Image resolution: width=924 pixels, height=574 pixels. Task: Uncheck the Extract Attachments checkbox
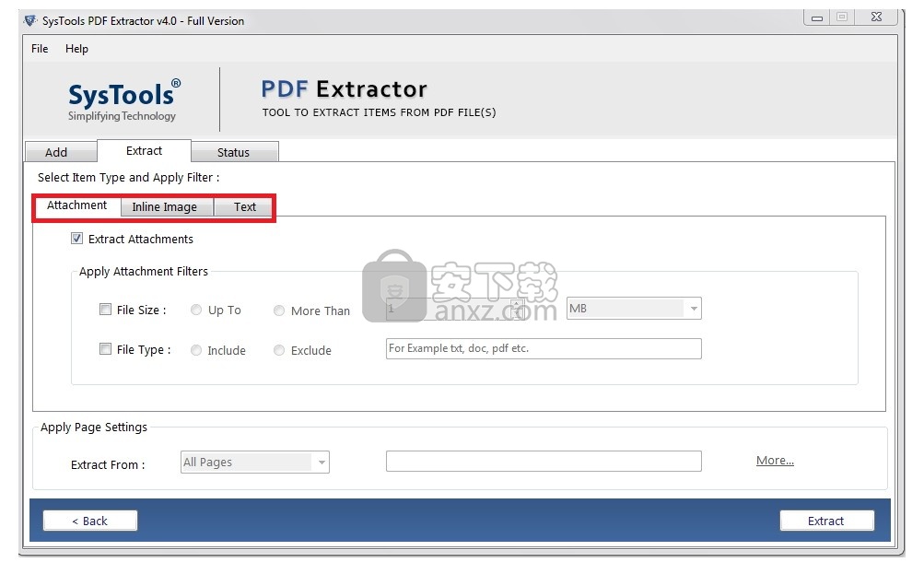(x=76, y=238)
